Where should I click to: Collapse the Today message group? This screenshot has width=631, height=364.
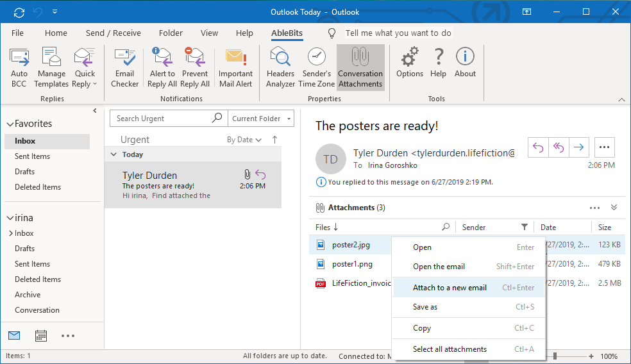tap(114, 154)
